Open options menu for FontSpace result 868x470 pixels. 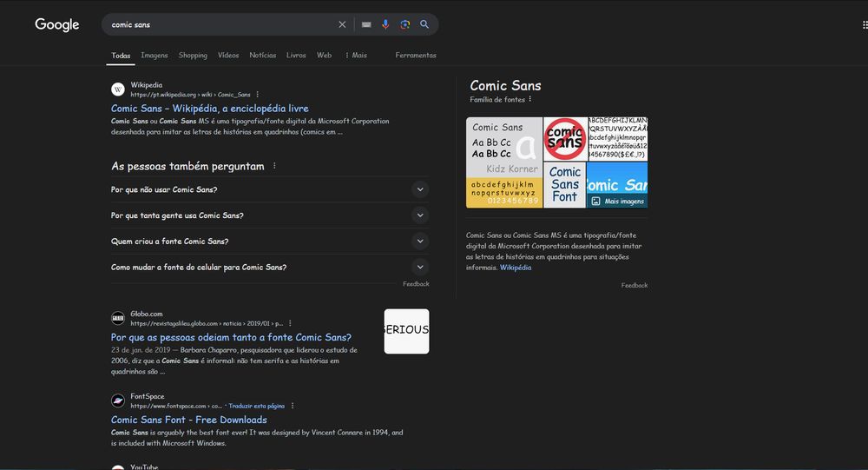click(x=293, y=406)
